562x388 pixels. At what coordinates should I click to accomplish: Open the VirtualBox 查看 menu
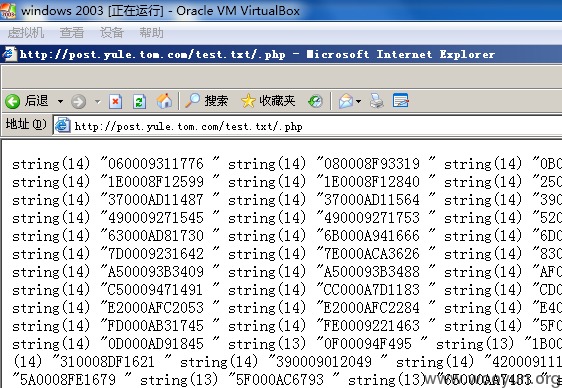click(x=72, y=33)
